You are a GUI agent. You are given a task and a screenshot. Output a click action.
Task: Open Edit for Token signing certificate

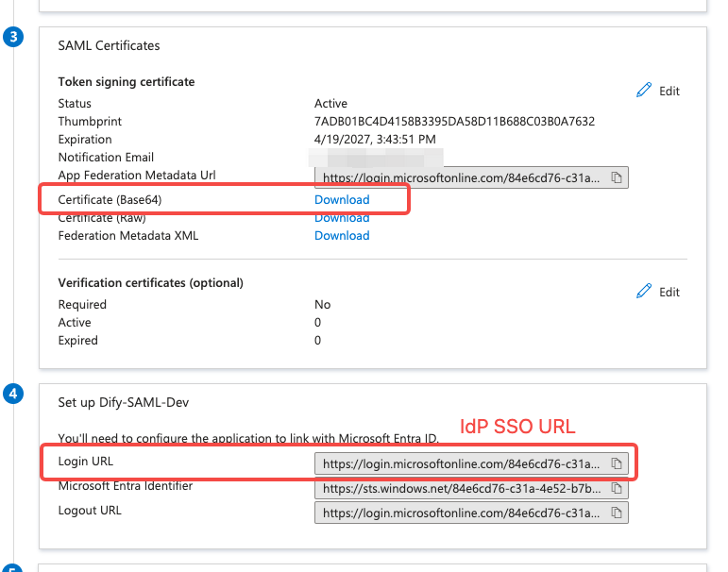[x=669, y=91]
